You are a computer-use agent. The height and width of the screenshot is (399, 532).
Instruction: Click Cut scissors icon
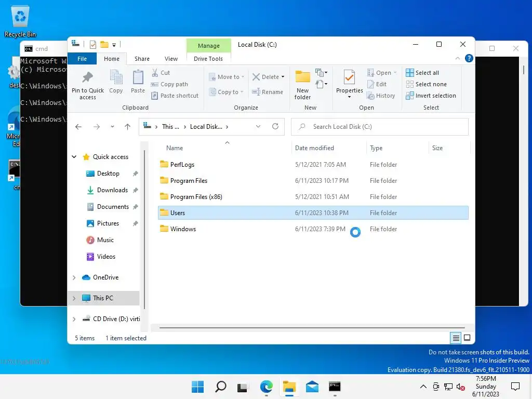pyautogui.click(x=155, y=73)
